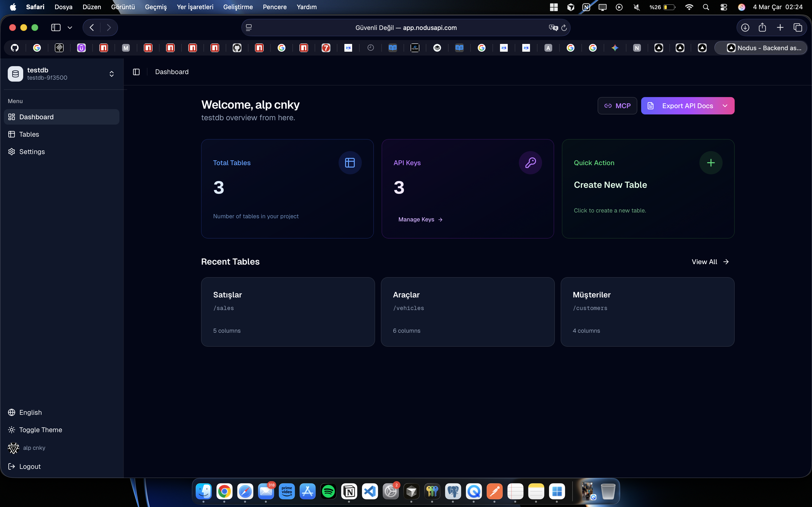Image resolution: width=812 pixels, height=507 pixels.
Task: Click the key icon on API Keys card
Action: pos(530,163)
